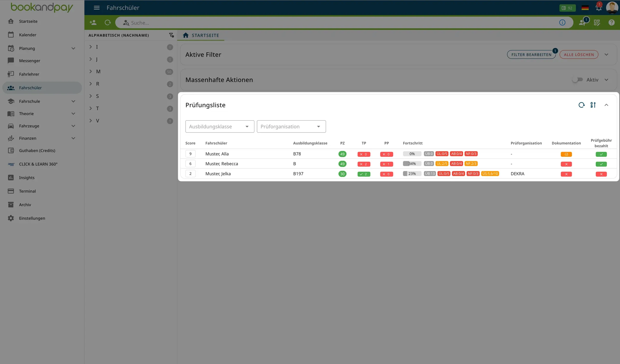
Task: Expand the Aktive Filter panel chevron
Action: pyautogui.click(x=606, y=55)
